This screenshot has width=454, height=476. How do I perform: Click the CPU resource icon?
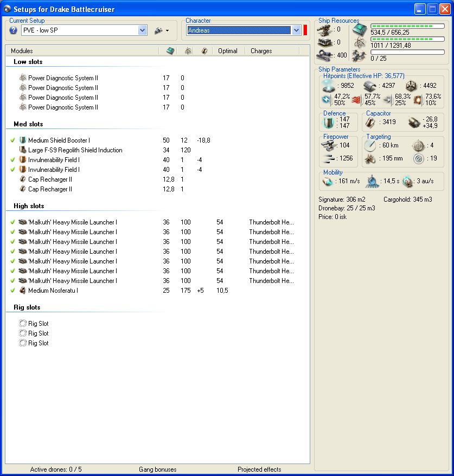[360, 29]
